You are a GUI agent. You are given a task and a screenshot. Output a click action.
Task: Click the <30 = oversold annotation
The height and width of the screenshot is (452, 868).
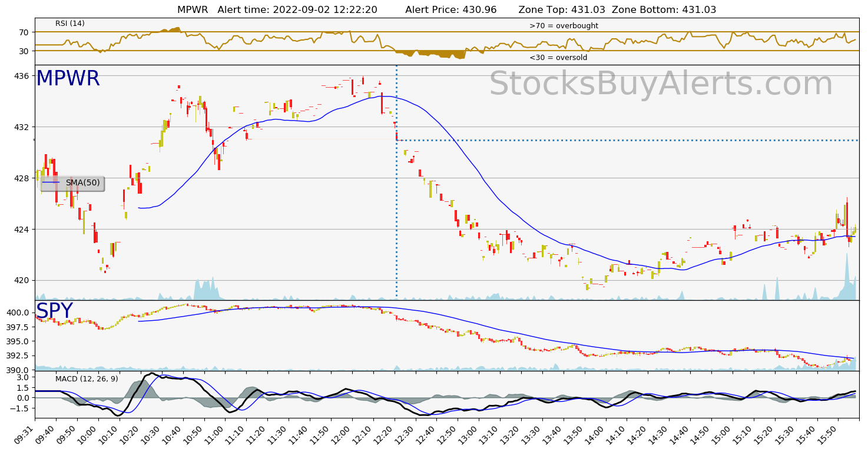click(x=558, y=58)
